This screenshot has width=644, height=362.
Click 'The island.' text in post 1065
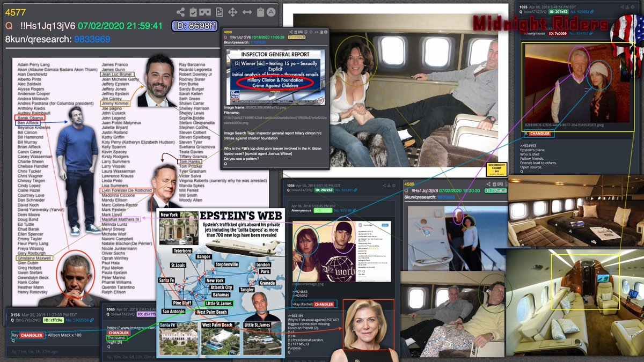[117, 338]
